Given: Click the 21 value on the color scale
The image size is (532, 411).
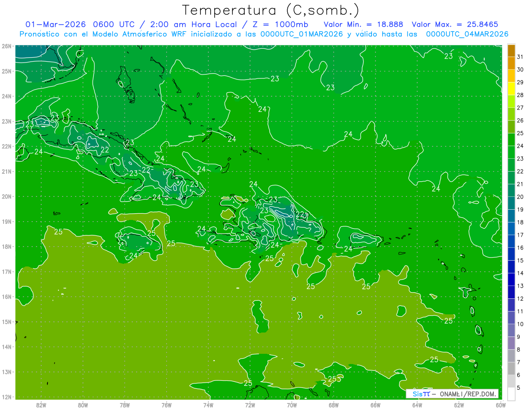Looking at the screenshot, I should tap(520, 184).
